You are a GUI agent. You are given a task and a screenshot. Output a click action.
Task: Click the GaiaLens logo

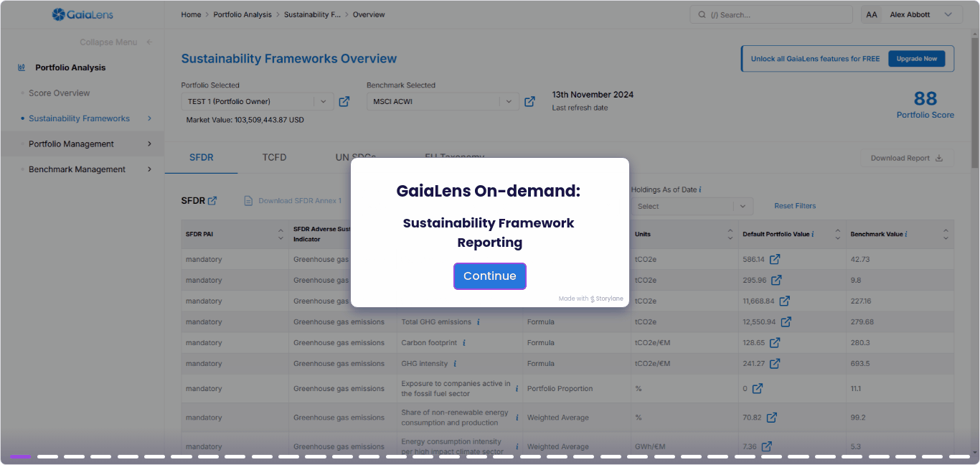point(83,14)
